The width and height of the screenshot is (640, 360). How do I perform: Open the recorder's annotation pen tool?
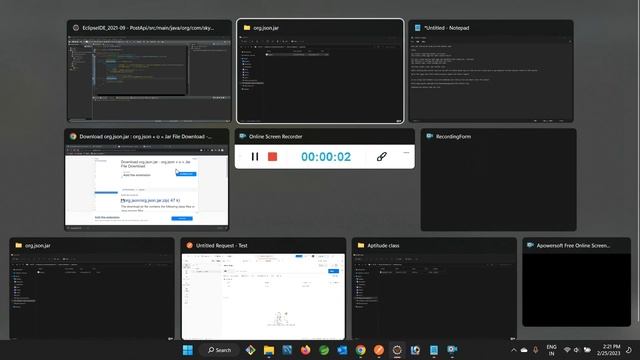pos(381,157)
